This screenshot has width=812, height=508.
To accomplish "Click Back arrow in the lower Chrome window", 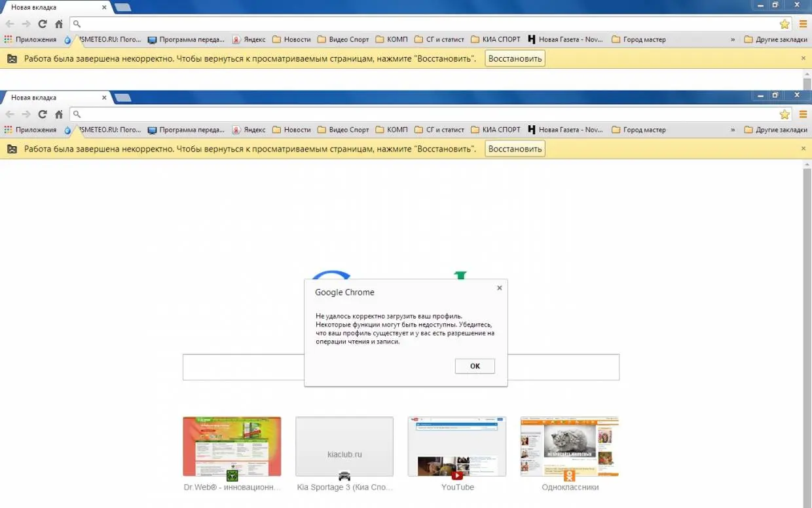I will pyautogui.click(x=10, y=115).
